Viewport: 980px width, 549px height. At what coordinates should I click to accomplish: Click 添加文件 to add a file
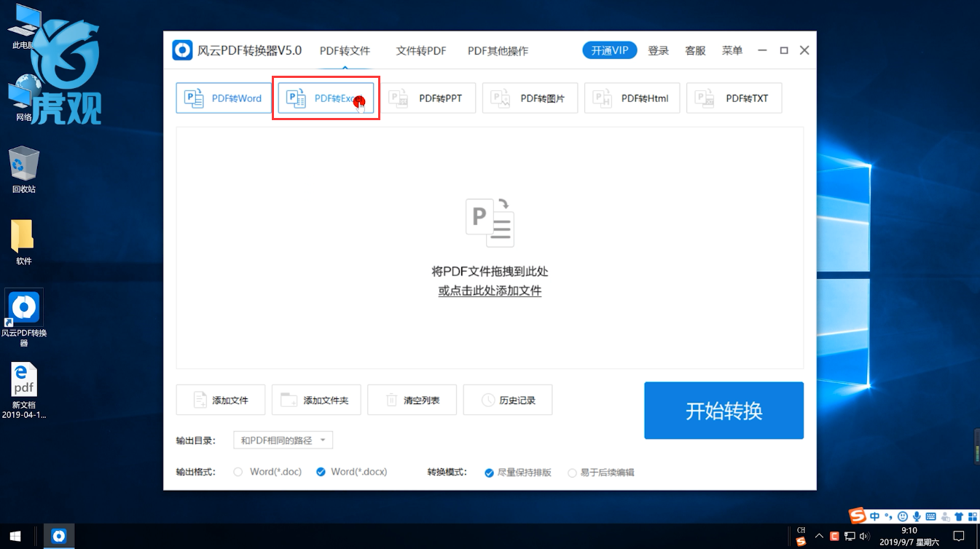pos(221,400)
